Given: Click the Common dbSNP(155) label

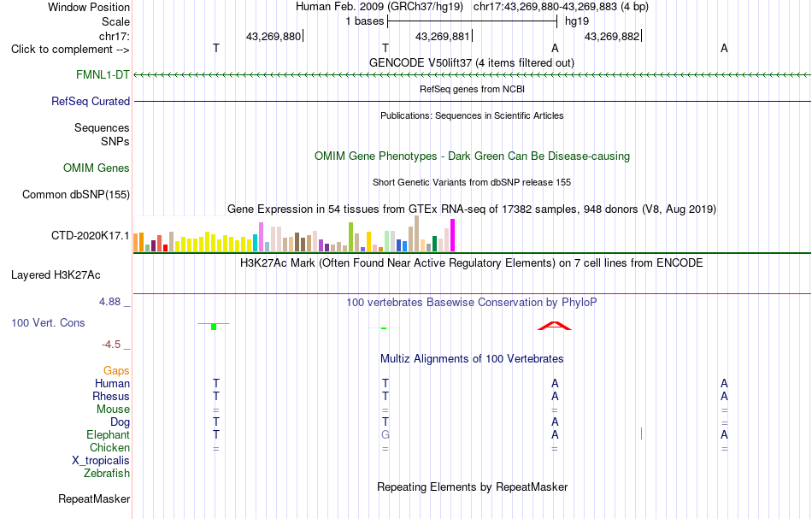Looking at the screenshot, I should click(x=75, y=195).
